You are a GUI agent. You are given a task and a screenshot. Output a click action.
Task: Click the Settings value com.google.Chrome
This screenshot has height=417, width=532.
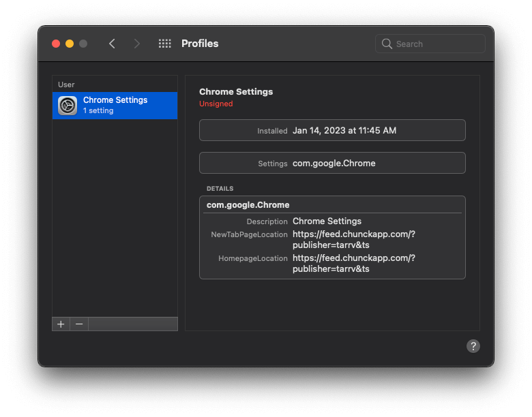point(334,164)
